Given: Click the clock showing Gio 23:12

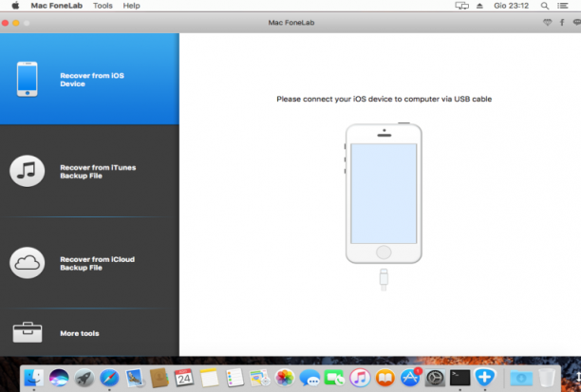Looking at the screenshot, I should [x=511, y=6].
